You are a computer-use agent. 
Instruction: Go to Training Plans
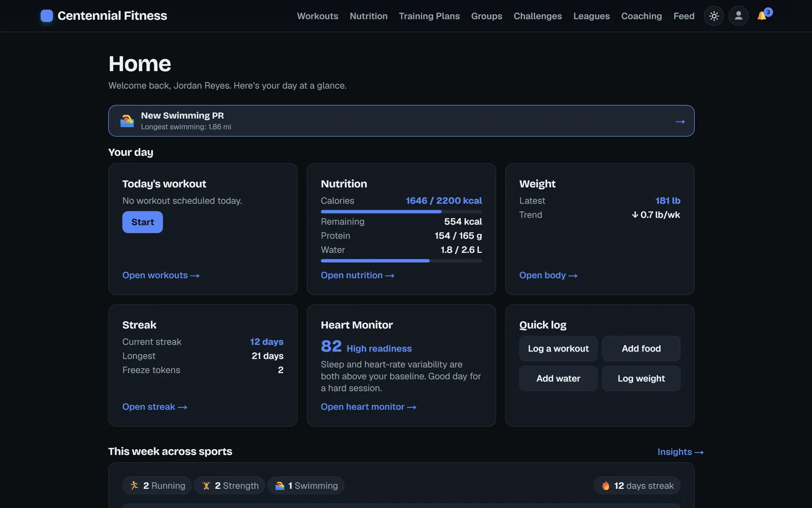click(x=429, y=16)
